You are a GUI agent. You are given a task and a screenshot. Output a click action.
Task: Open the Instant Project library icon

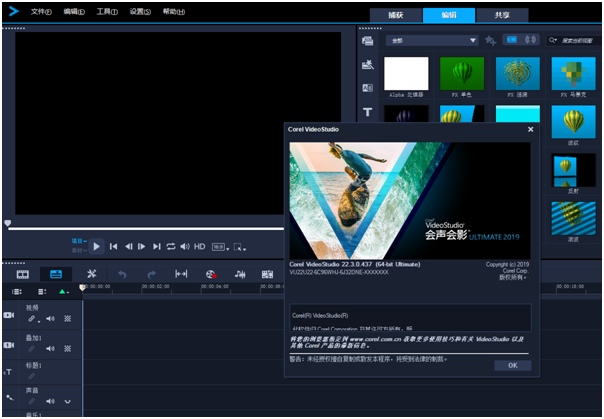tap(367, 65)
